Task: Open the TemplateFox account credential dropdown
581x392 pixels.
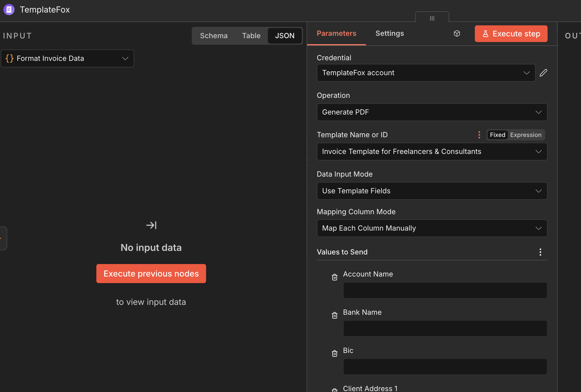Action: coord(426,73)
